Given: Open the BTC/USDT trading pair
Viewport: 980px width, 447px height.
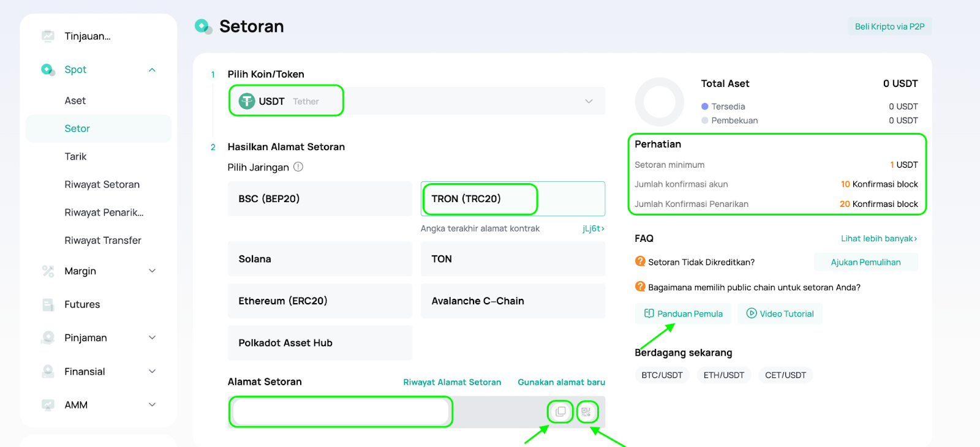Looking at the screenshot, I should 661,375.
